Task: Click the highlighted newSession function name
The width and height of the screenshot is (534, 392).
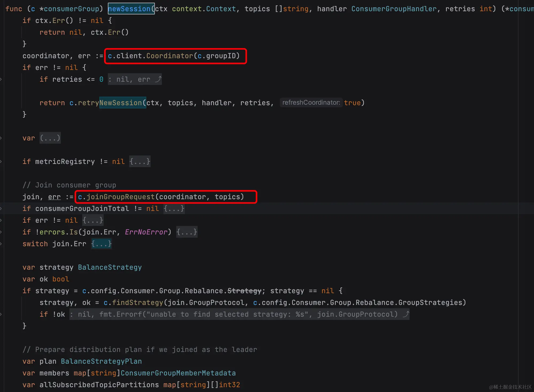Action: click(129, 9)
